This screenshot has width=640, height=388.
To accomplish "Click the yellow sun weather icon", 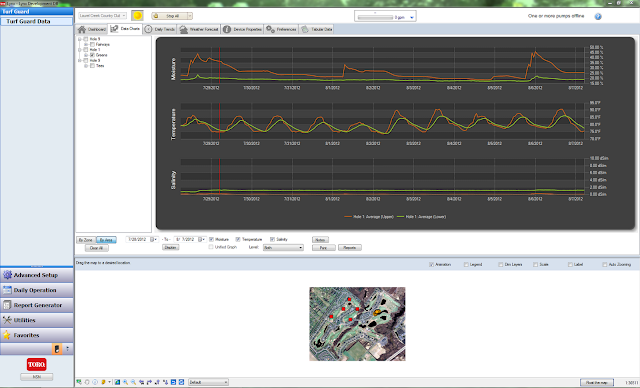I will pos(138,16).
